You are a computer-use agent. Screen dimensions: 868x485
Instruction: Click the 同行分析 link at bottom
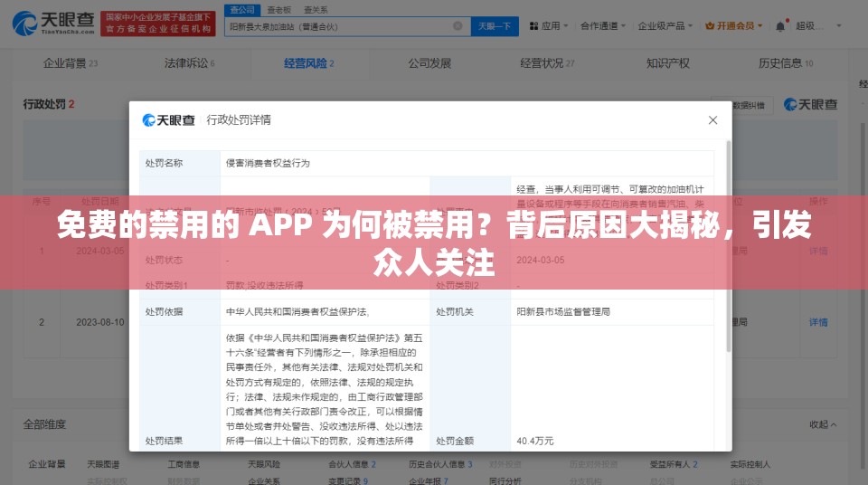click(x=505, y=480)
